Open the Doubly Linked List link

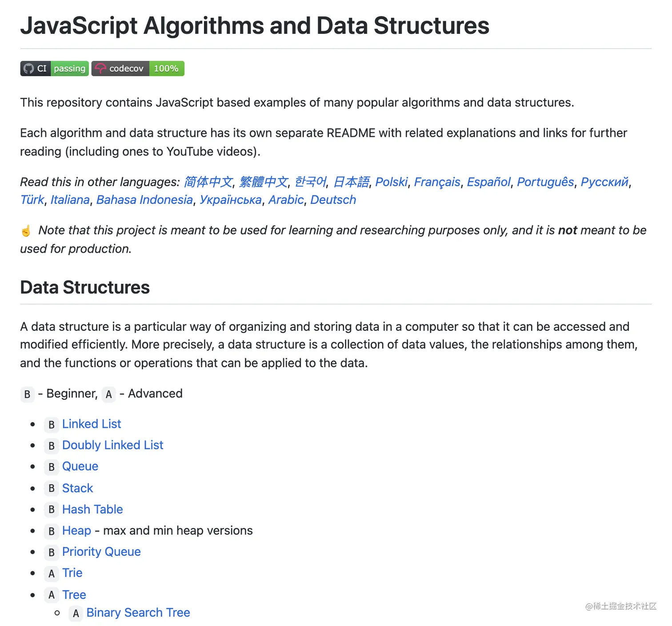(x=112, y=445)
